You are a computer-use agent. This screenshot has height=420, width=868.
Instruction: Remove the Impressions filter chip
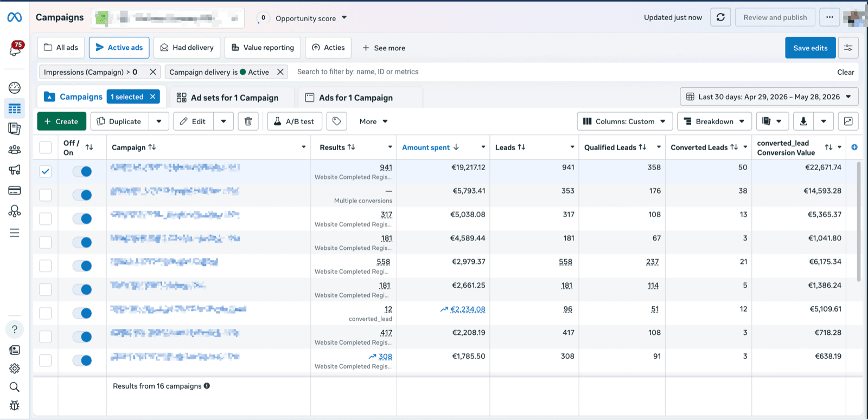coord(153,72)
